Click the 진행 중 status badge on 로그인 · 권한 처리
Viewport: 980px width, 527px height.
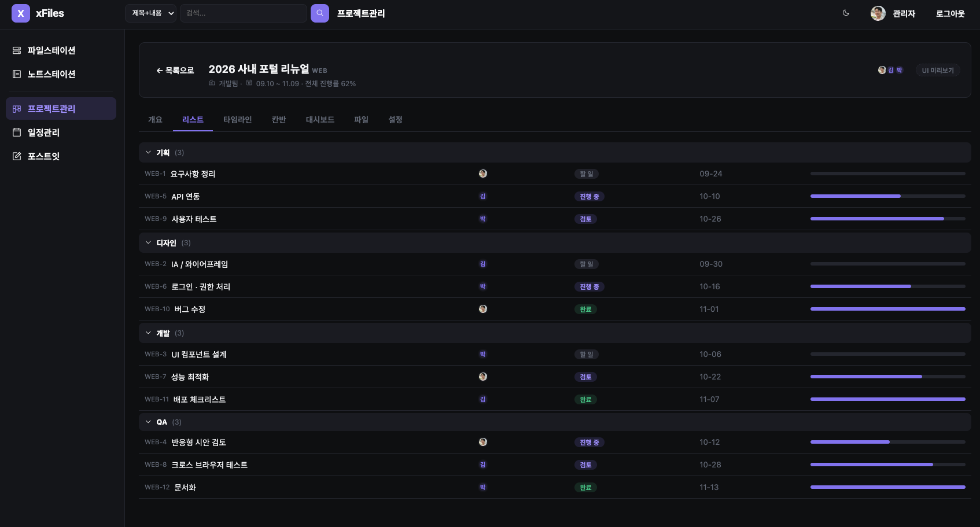coord(590,287)
